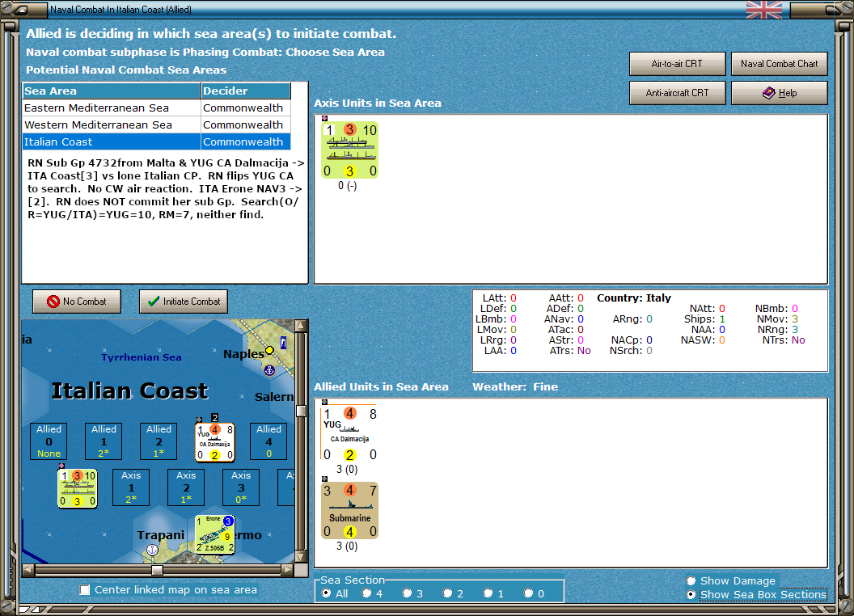
Task: Select Italian Coast row in sea area list
Action: point(156,141)
